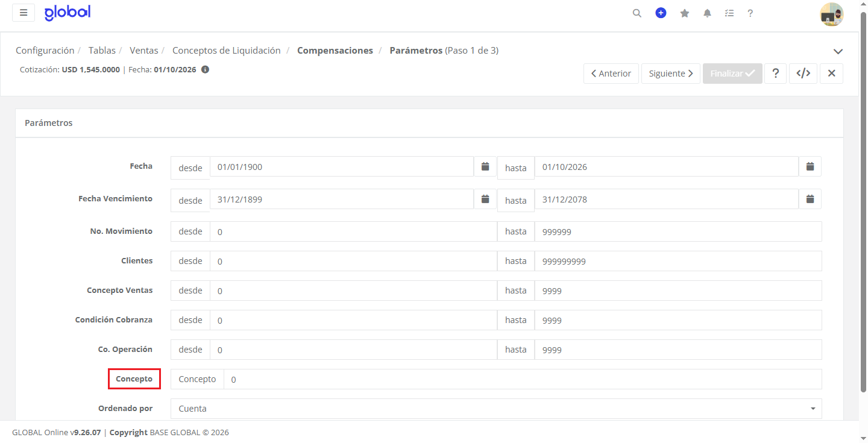Click Condición Cobranza hasta field
868x443 pixels.
678,320
